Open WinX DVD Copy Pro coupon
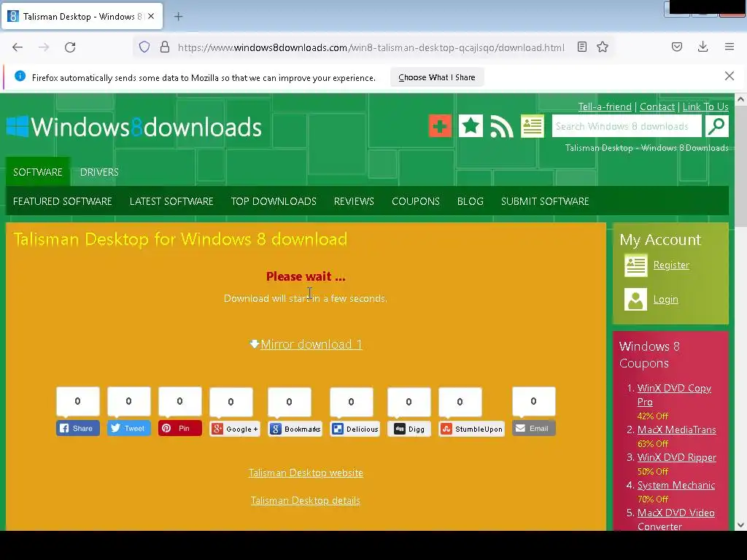The image size is (747, 560). click(674, 394)
